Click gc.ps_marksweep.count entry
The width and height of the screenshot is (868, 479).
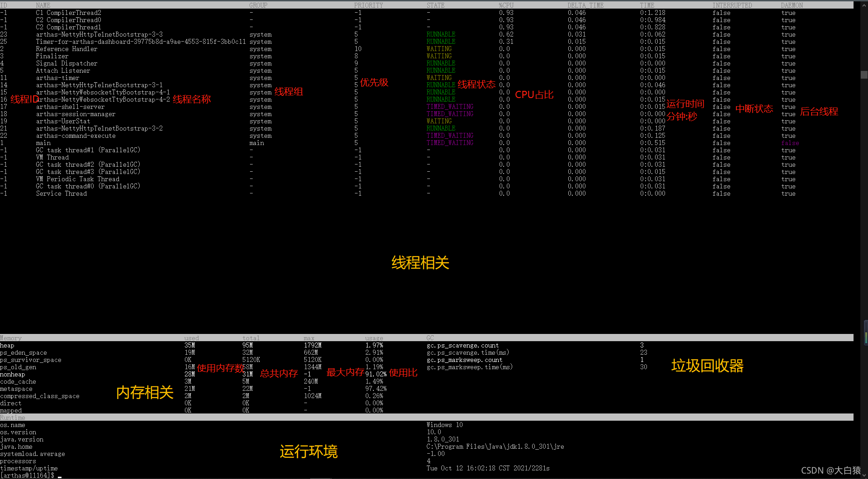[x=464, y=360]
